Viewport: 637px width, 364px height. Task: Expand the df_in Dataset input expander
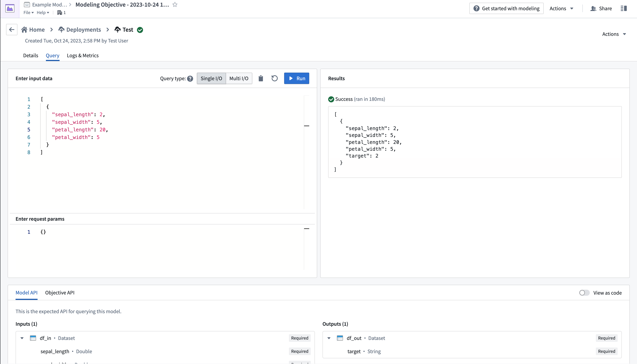tap(22, 338)
